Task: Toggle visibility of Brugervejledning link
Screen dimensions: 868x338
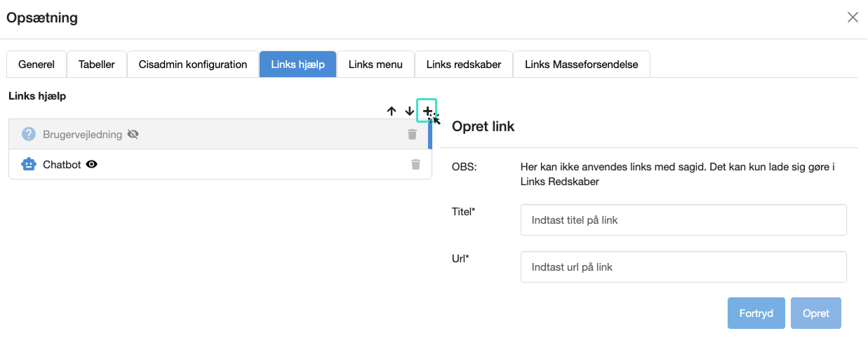Action: tap(133, 134)
